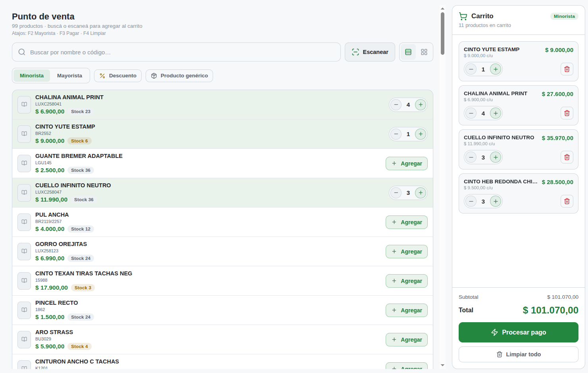588x373 pixels.
Task: Click the Stock 4 badge
Action: click(x=79, y=346)
